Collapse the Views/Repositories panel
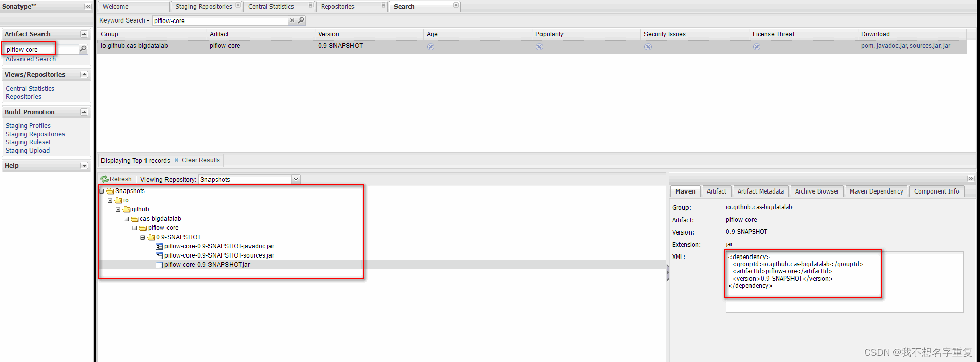This screenshot has height=362, width=980. click(x=85, y=74)
